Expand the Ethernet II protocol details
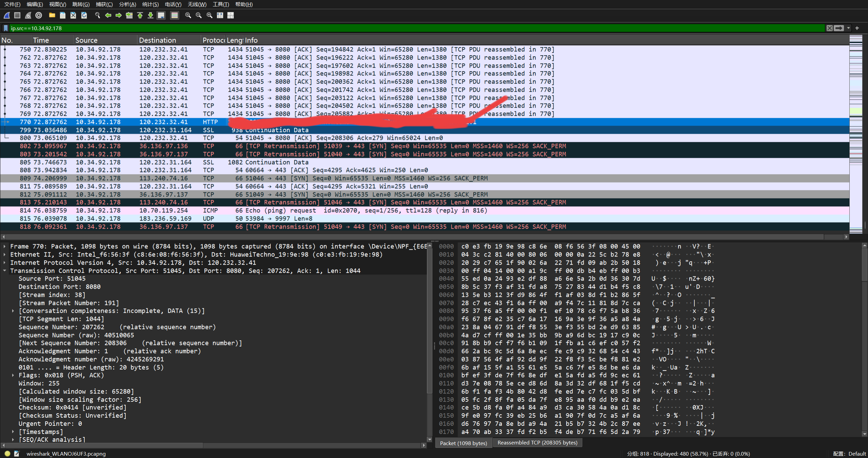The height and width of the screenshot is (458, 868). [5, 254]
